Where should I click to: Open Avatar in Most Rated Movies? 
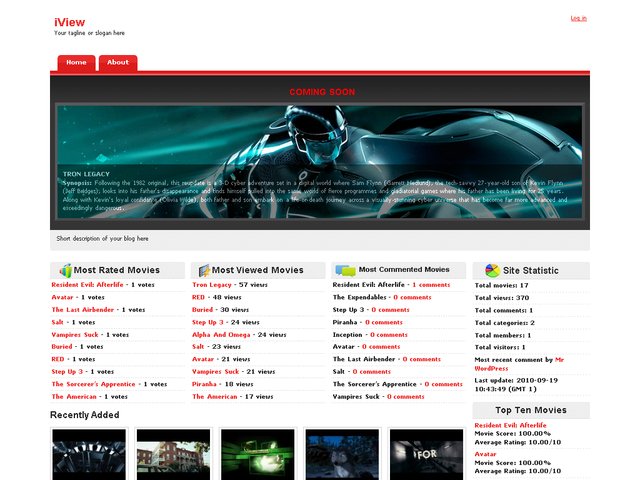pos(62,297)
